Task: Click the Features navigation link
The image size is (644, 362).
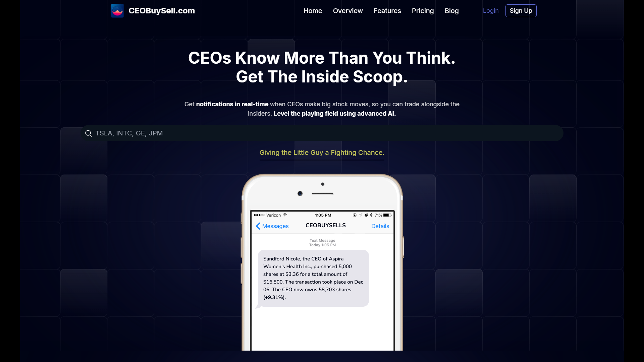Action: coord(387,11)
